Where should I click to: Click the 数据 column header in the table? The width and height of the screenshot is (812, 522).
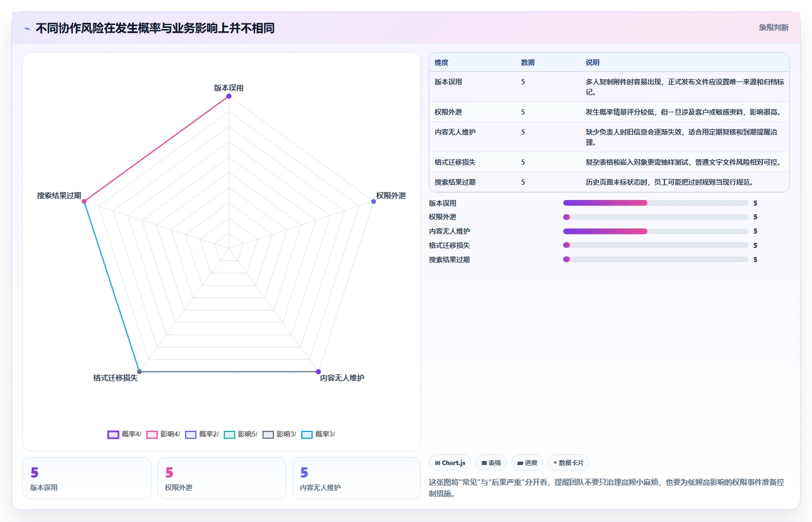(x=528, y=63)
